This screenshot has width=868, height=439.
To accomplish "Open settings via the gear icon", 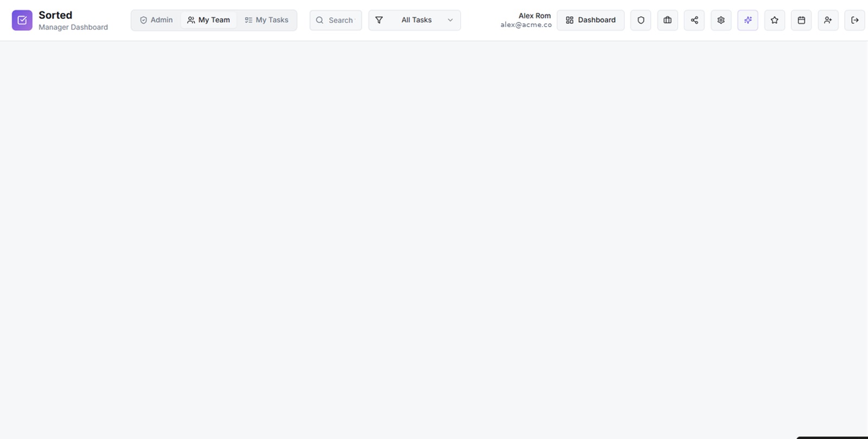I will tap(721, 20).
